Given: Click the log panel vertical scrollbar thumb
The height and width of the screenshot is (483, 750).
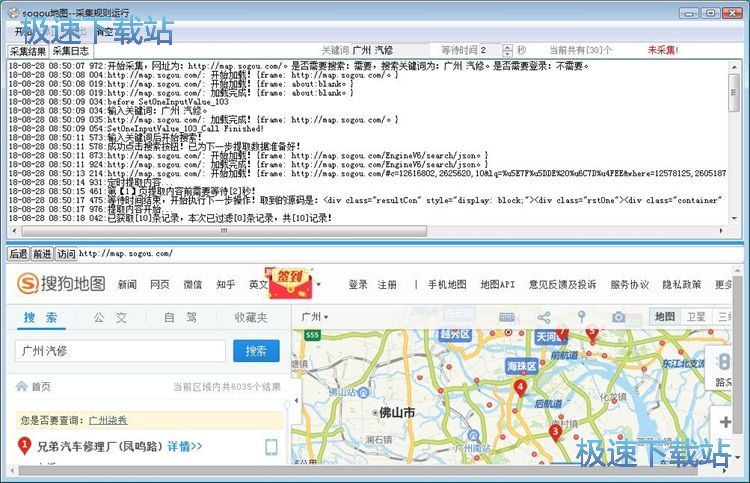Looking at the screenshot, I should pos(734,93).
